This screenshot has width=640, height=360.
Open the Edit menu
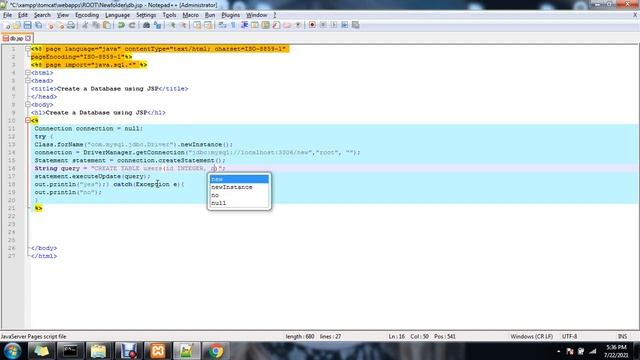[x=23, y=15]
